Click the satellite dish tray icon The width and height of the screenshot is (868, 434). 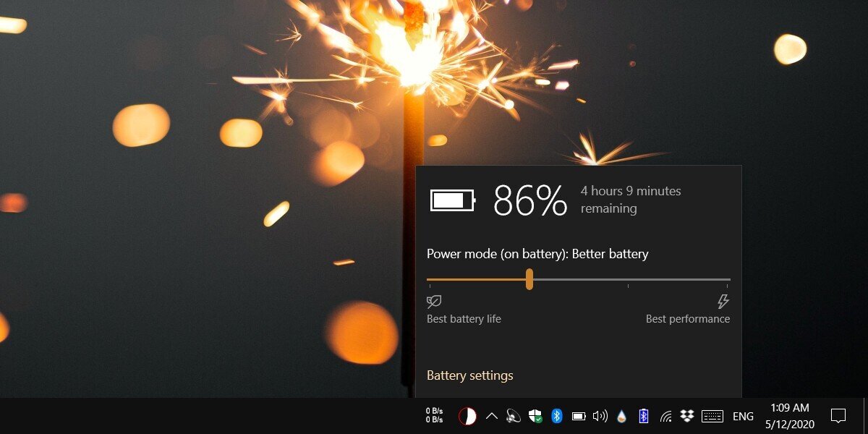point(514,416)
